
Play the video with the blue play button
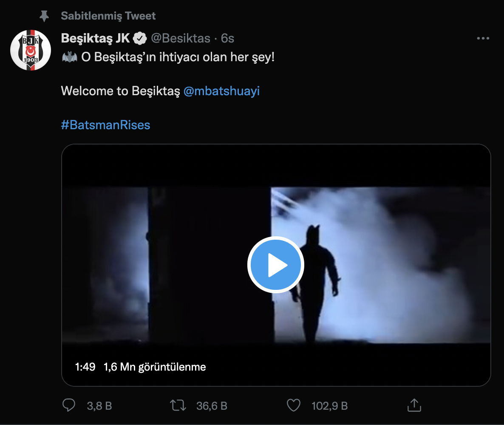275,265
